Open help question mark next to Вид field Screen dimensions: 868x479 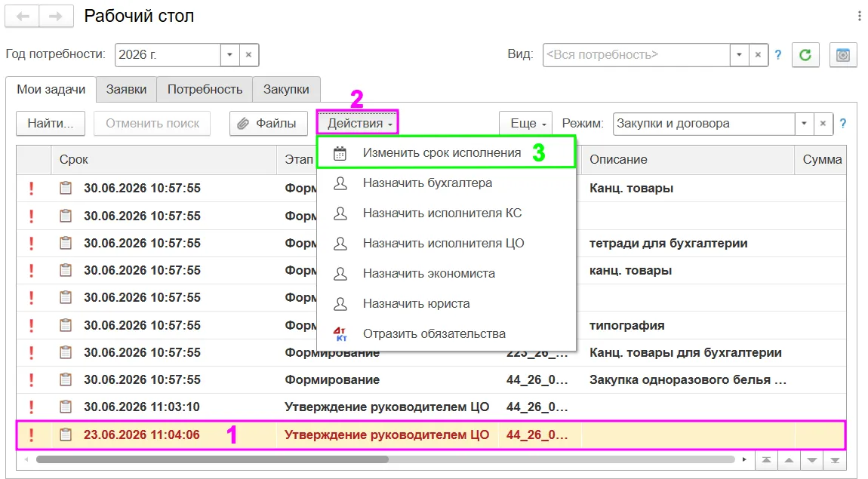[778, 55]
